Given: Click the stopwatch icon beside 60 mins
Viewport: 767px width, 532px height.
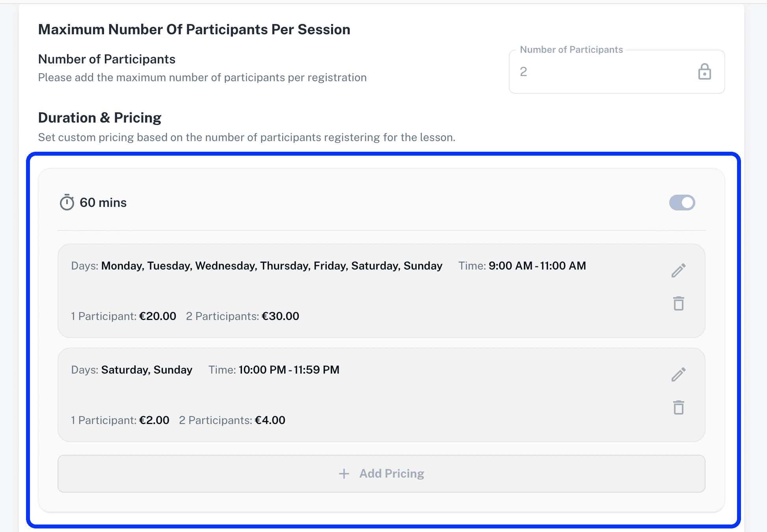Looking at the screenshot, I should 67,203.
